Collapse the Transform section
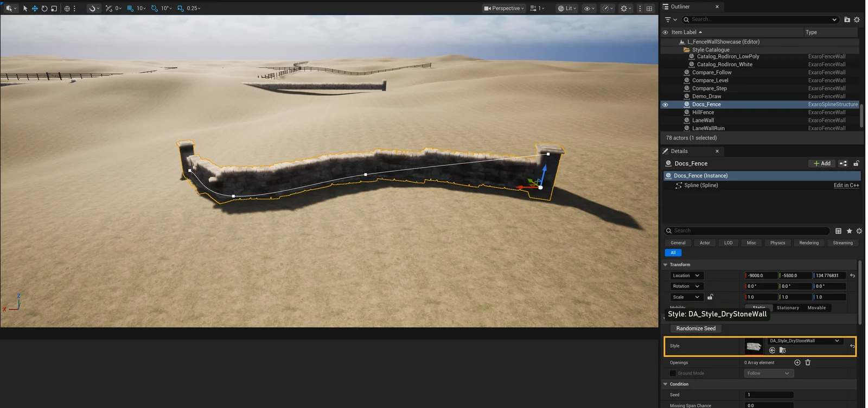Screen dimensions: 868x408 [666, 265]
